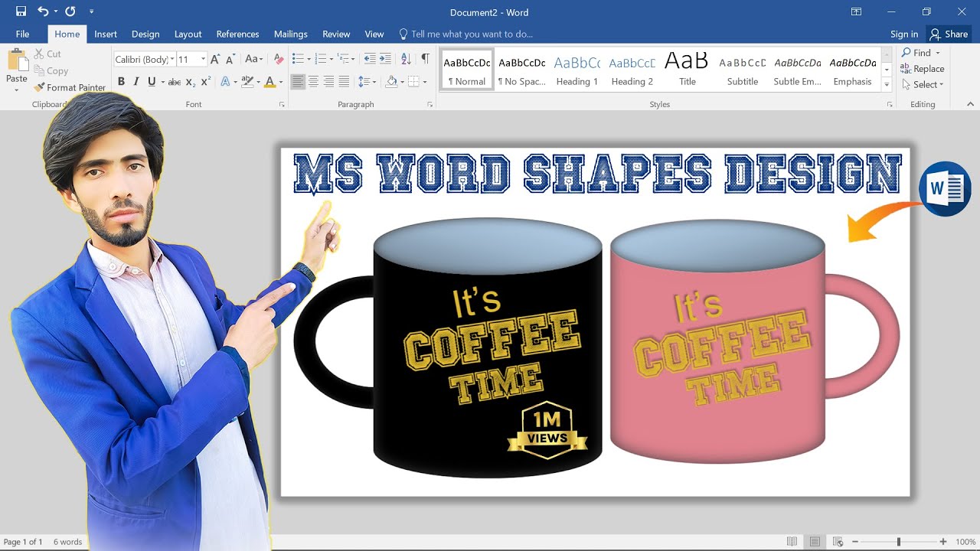Click the Sign in link
Viewport: 980px width, 551px height.
(x=904, y=34)
